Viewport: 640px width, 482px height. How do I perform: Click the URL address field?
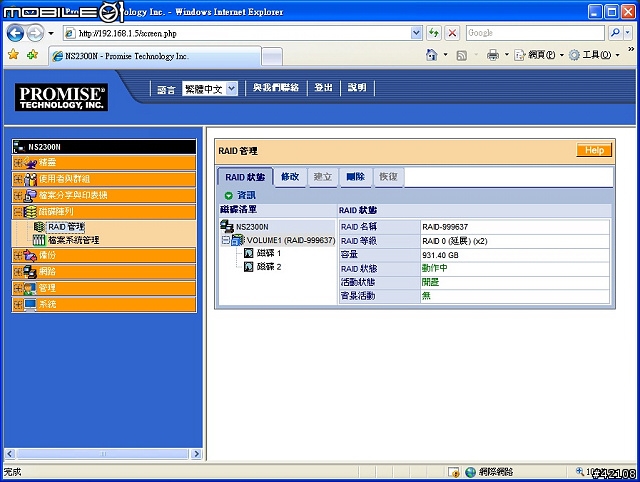(242, 33)
